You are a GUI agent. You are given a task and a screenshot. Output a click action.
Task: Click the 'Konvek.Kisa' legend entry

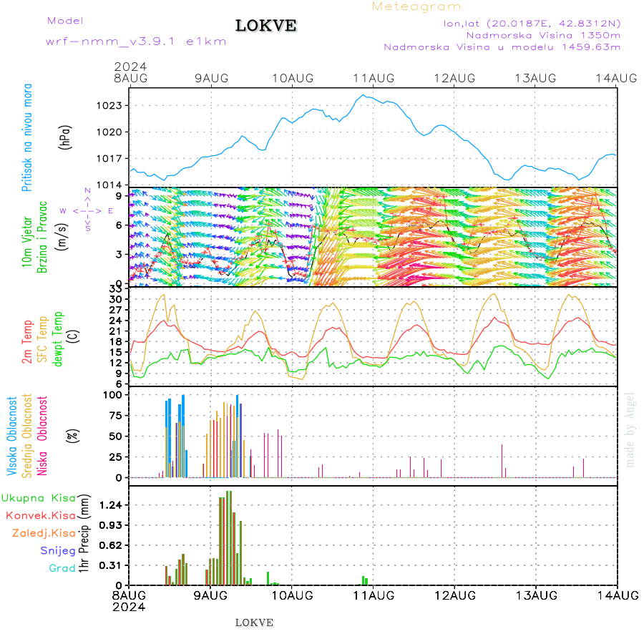41,515
